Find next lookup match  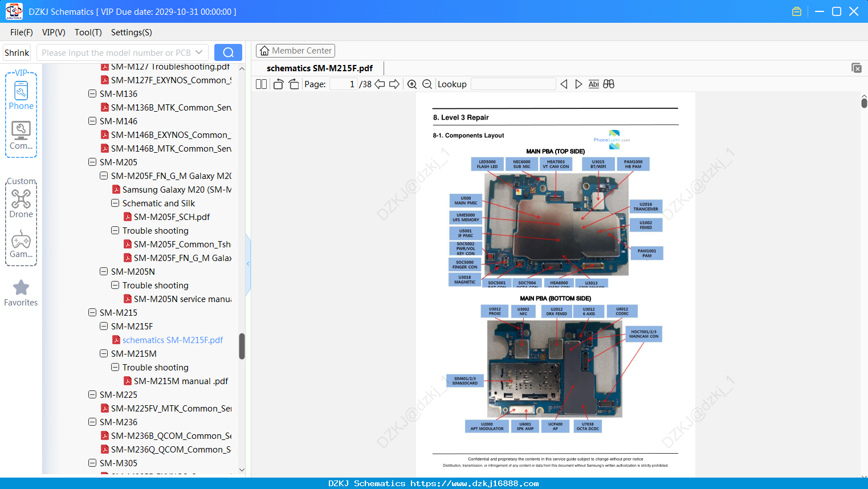(x=578, y=84)
